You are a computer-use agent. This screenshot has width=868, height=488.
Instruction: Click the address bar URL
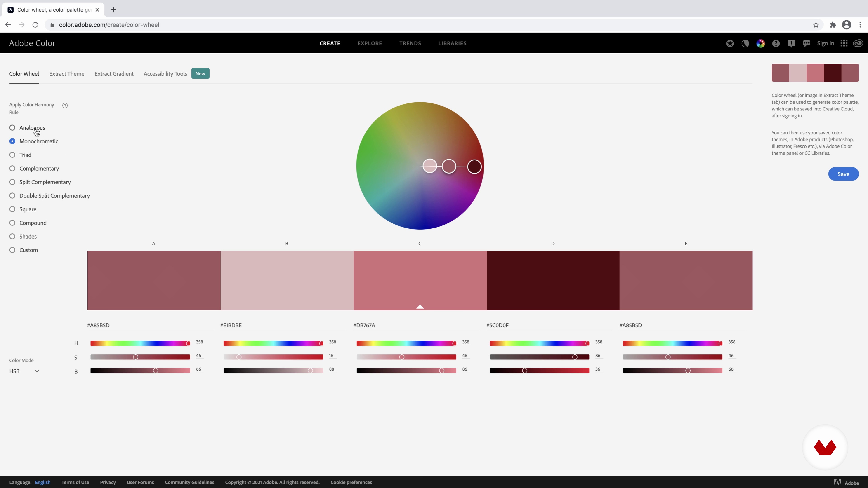(x=109, y=25)
